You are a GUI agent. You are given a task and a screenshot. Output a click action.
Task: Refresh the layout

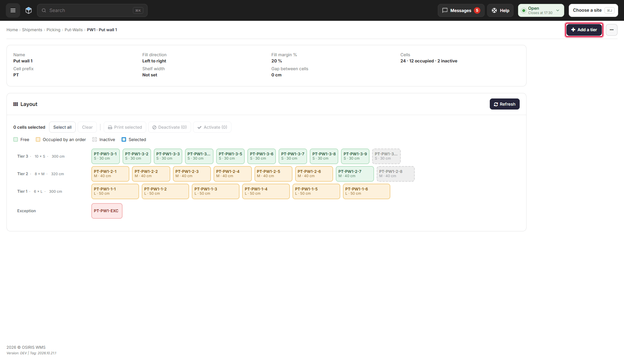coord(504,104)
